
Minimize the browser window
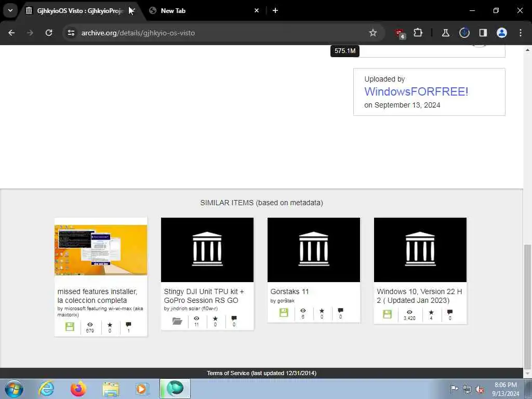472,10
